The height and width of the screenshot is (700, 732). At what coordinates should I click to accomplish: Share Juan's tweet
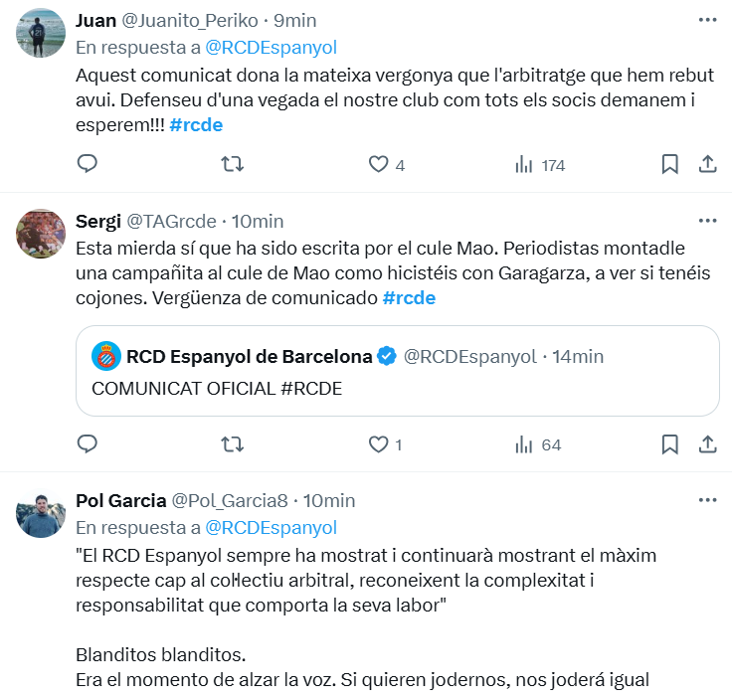tap(707, 164)
